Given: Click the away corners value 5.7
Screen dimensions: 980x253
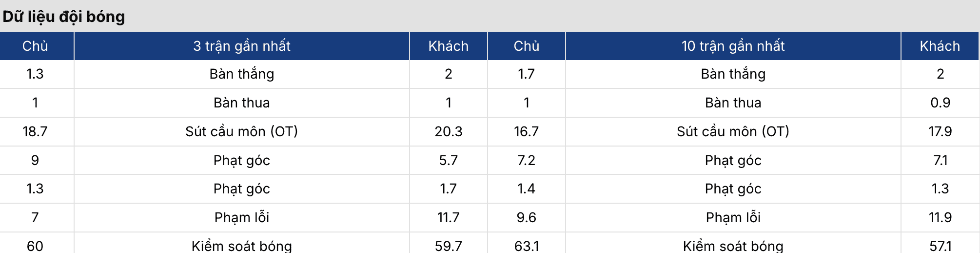Looking at the screenshot, I should pyautogui.click(x=449, y=160).
